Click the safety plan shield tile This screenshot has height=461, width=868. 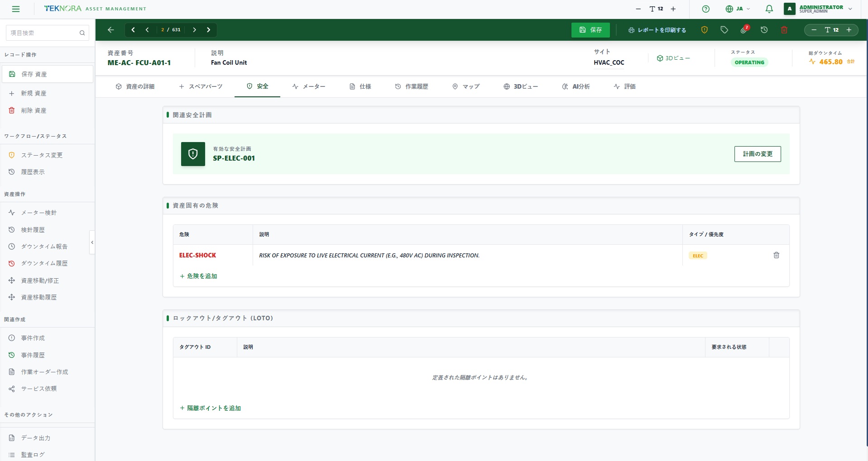coord(193,154)
